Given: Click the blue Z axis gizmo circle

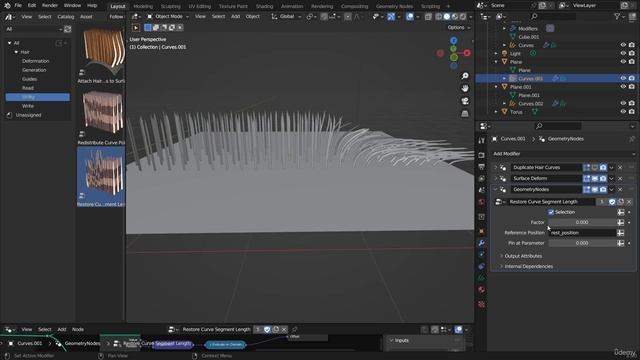Looking at the screenshot, I should [453, 40].
